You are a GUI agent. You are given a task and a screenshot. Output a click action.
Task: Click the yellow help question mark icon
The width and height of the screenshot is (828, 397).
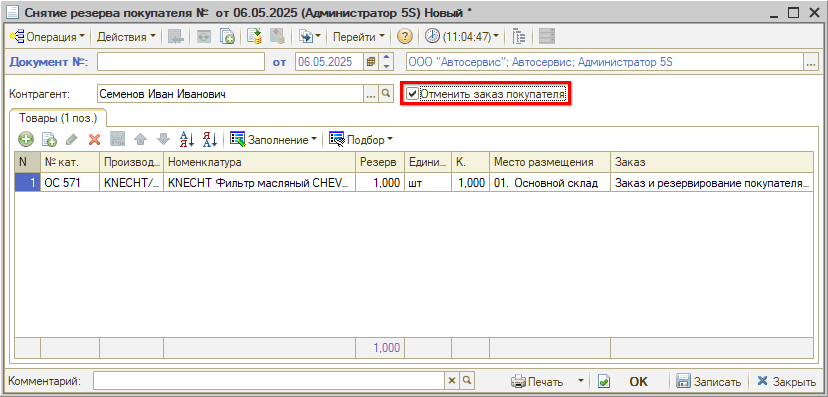pyautogui.click(x=404, y=37)
